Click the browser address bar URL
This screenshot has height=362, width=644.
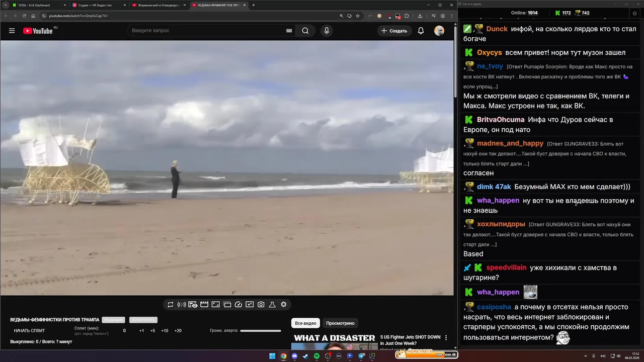(78, 16)
